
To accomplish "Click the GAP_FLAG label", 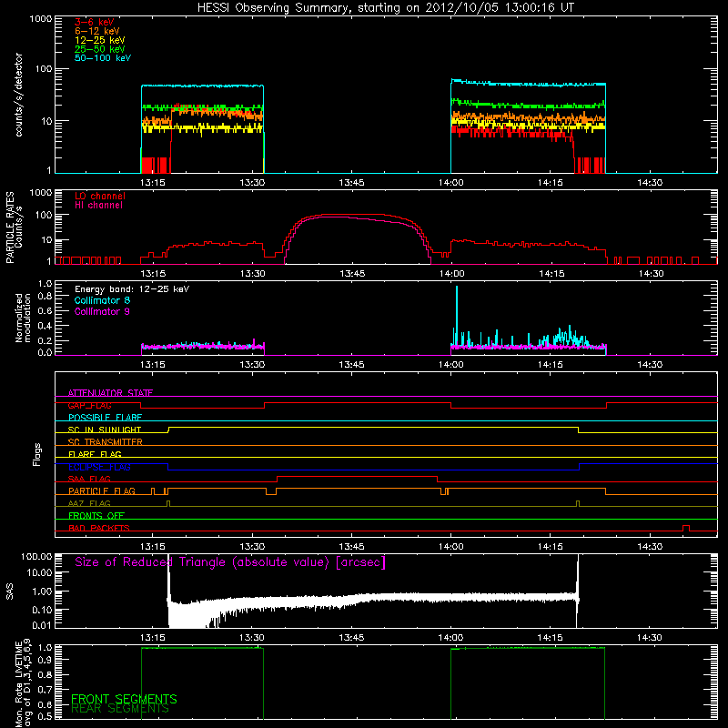I will click(x=89, y=405).
